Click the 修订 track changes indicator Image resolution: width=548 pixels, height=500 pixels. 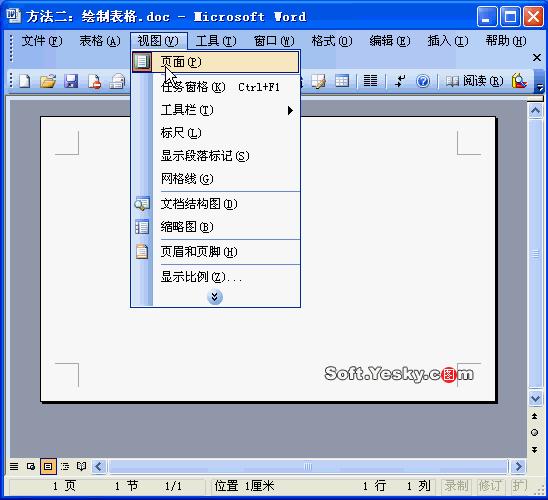[x=490, y=486]
